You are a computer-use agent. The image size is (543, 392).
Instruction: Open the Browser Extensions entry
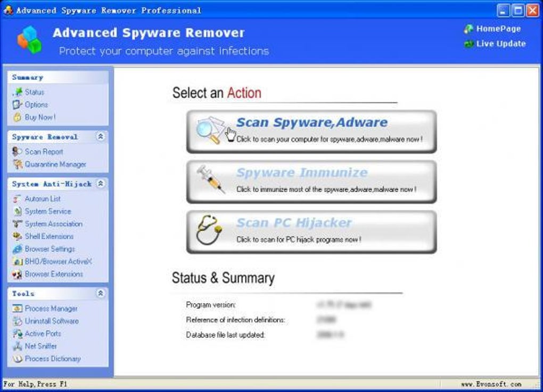click(54, 274)
